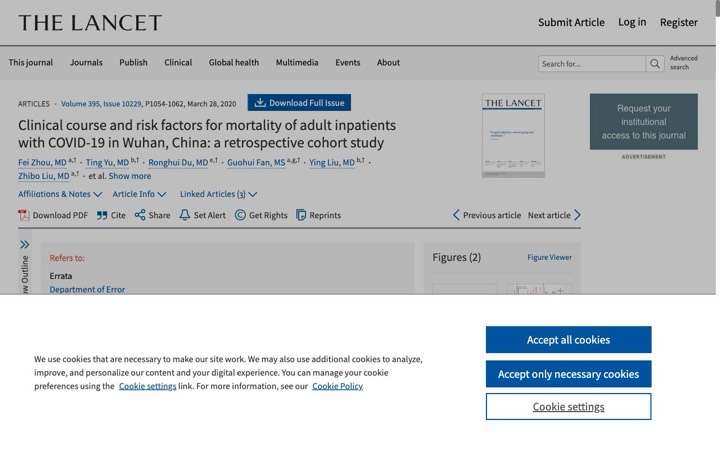
Task: Expand the Article Info section
Action: (139, 194)
